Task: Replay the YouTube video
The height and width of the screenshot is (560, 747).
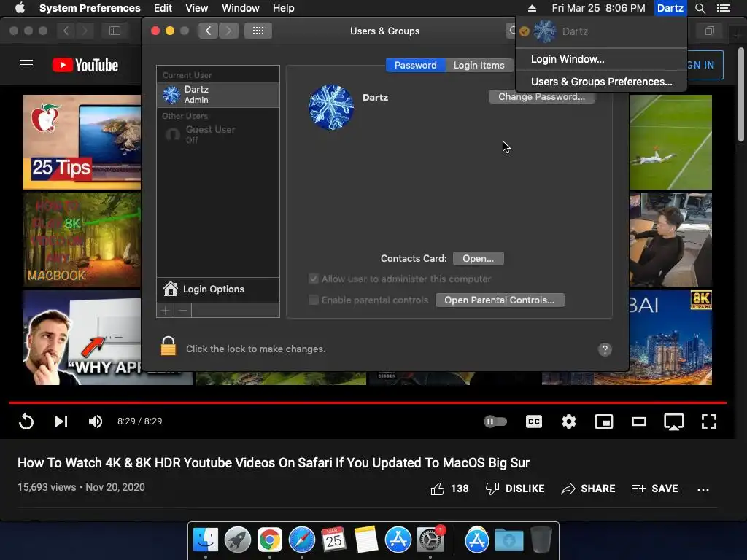Action: point(26,421)
